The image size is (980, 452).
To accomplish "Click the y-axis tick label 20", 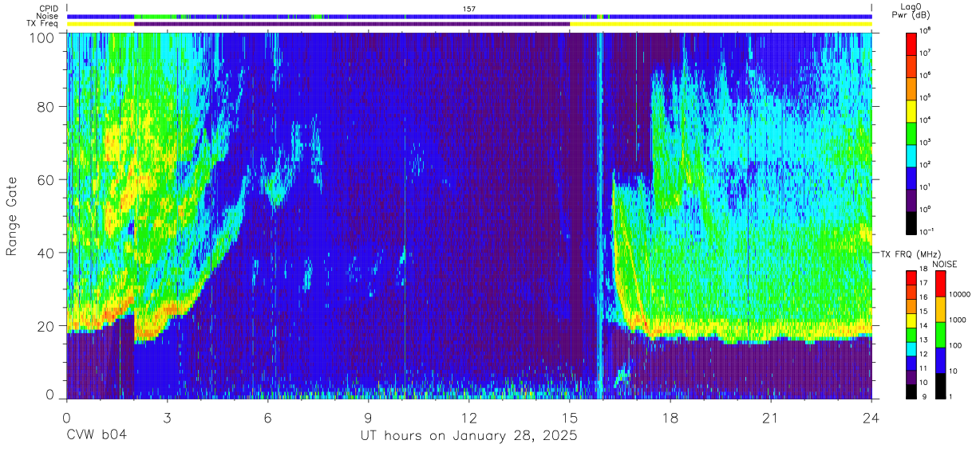I will point(46,326).
